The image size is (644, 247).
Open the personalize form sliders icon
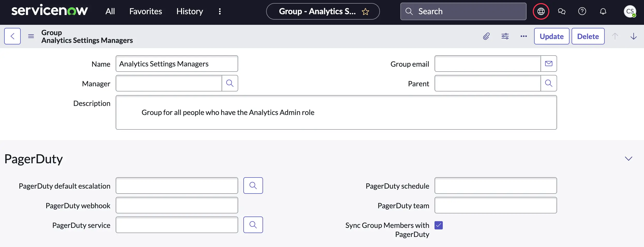click(x=505, y=36)
